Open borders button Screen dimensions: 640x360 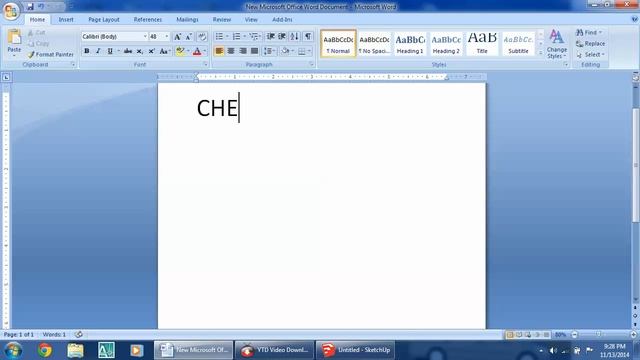click(302, 51)
